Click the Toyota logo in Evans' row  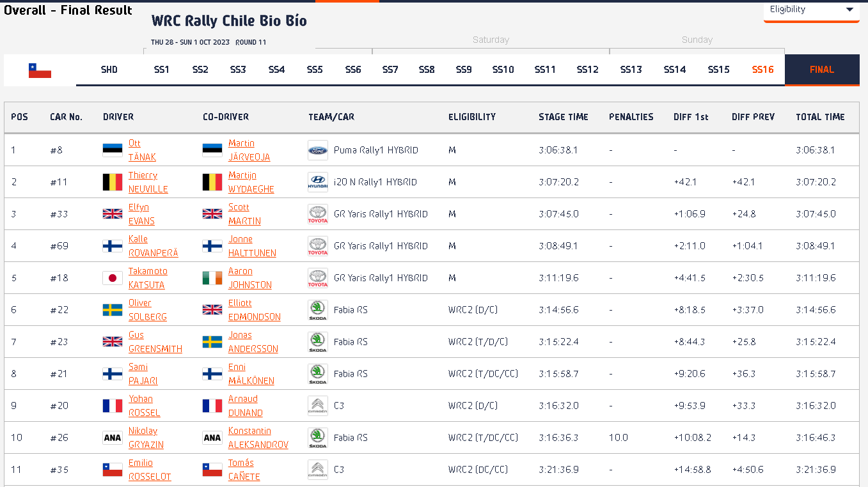pos(318,214)
